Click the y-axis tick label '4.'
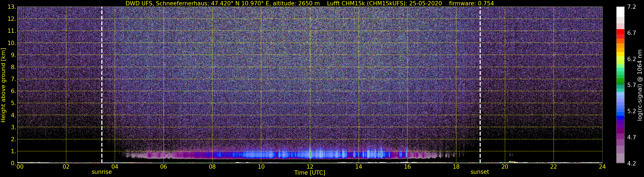644x177 pixels. coord(13,115)
